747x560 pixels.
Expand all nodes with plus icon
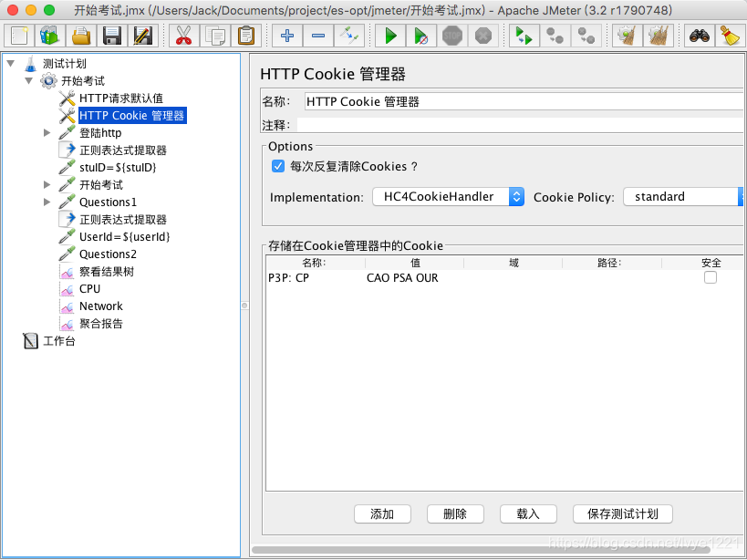(x=287, y=36)
